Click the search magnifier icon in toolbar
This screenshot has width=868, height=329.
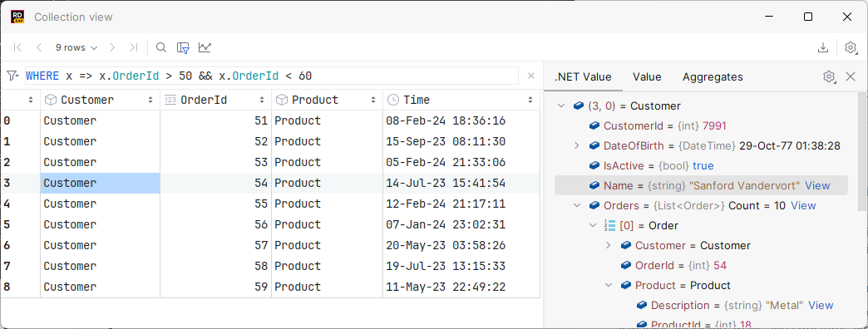161,47
